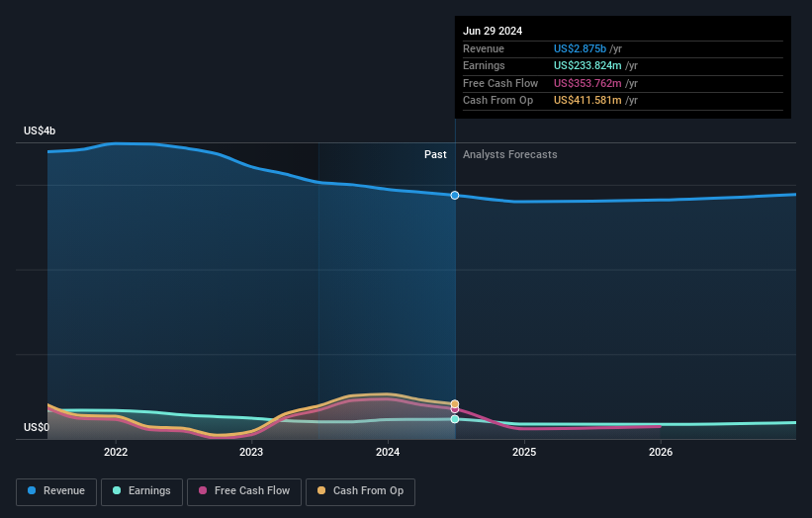This screenshot has width=812, height=518.
Task: Click the Revenue label in the tooltip
Action: 484,48
